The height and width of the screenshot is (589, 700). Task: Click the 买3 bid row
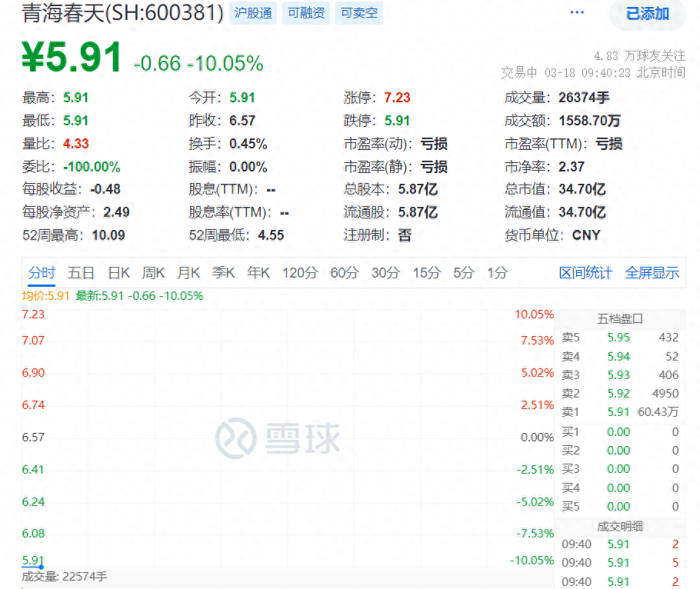coord(620,469)
